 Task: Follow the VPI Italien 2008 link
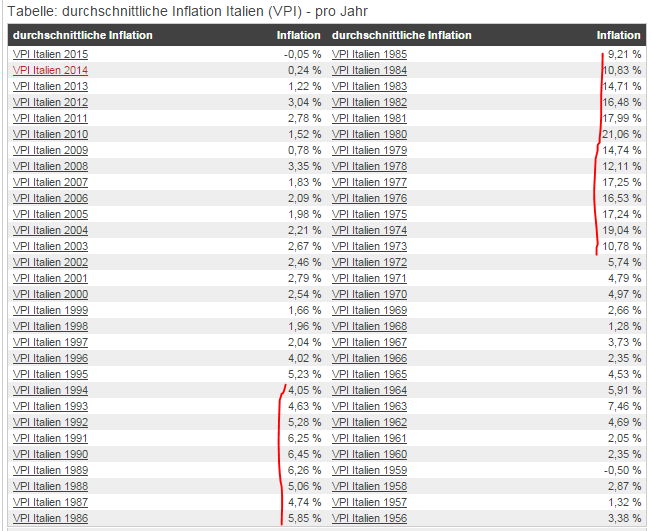point(50,166)
